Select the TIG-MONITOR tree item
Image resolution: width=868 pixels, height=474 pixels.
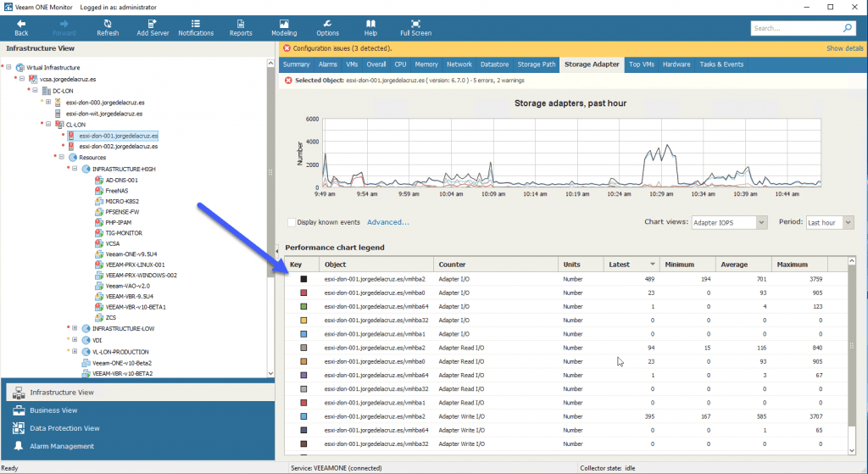click(x=124, y=233)
